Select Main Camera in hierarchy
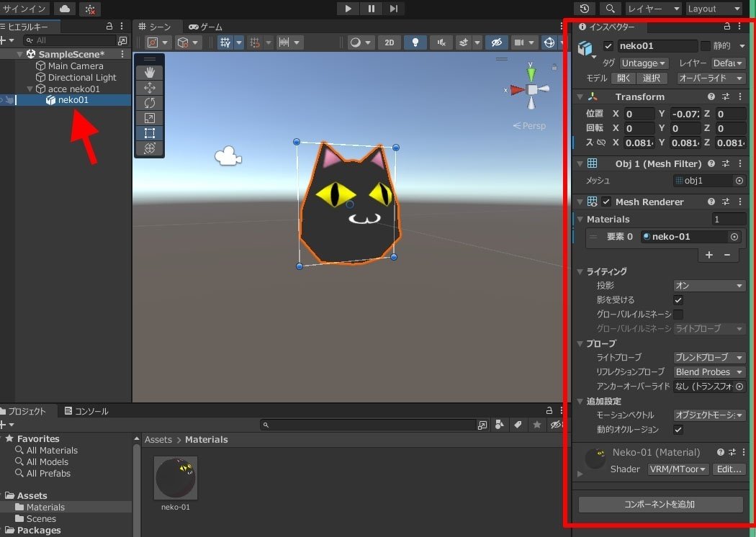The width and height of the screenshot is (756, 537). (x=76, y=66)
